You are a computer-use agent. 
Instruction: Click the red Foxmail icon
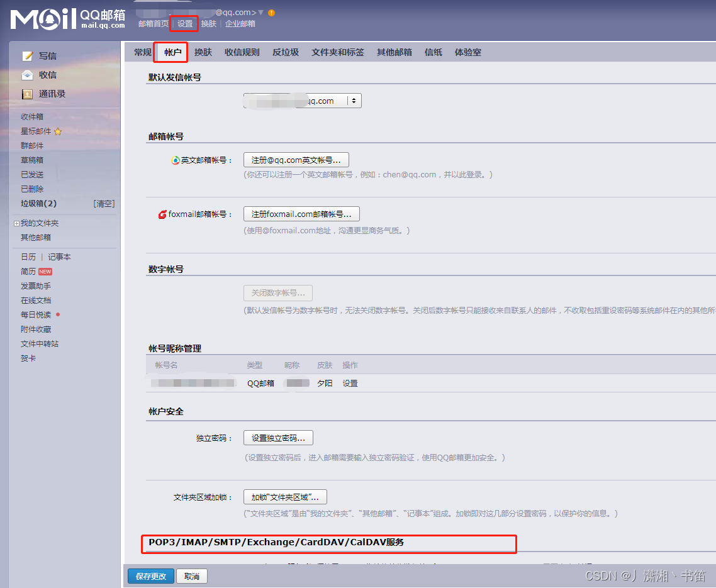(162, 214)
